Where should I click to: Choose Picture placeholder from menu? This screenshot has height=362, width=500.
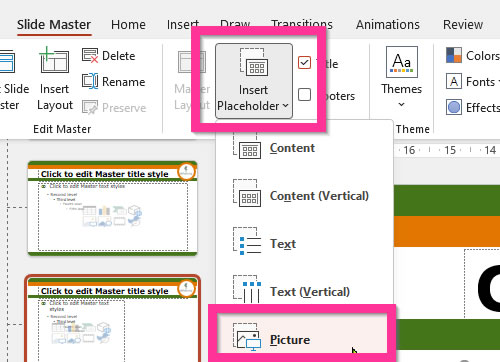[302, 334]
